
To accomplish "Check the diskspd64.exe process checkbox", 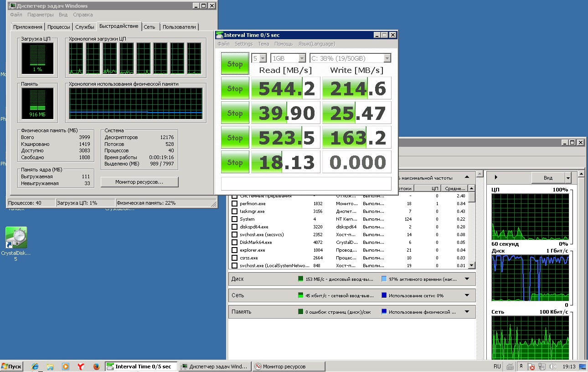I will [x=234, y=227].
